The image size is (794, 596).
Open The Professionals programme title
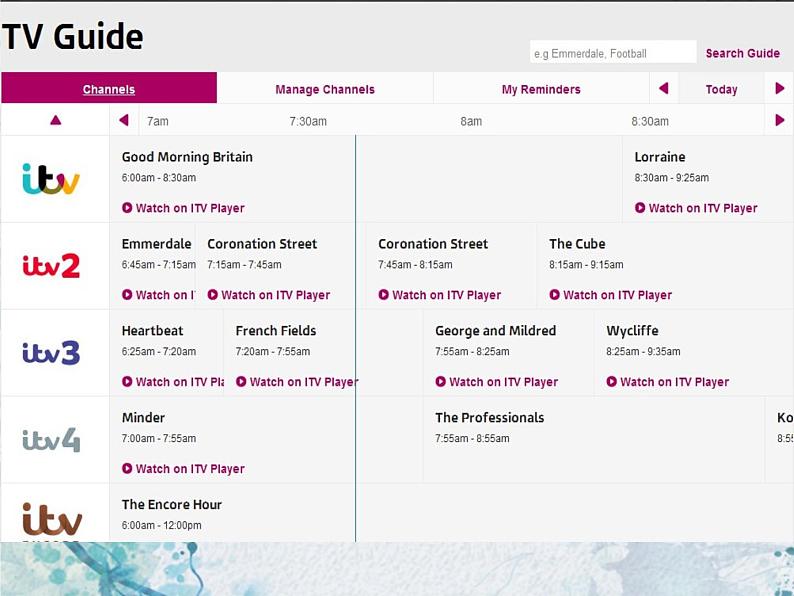(x=490, y=418)
